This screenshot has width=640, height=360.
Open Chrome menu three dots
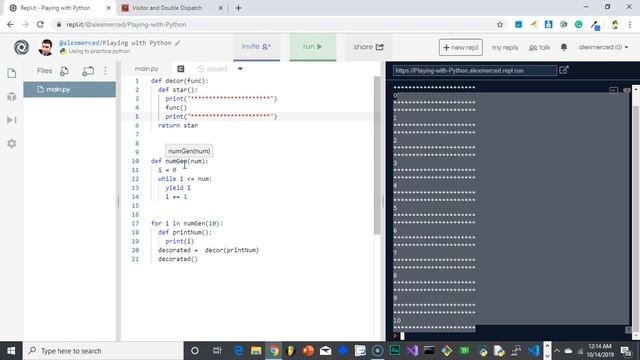pos(630,24)
